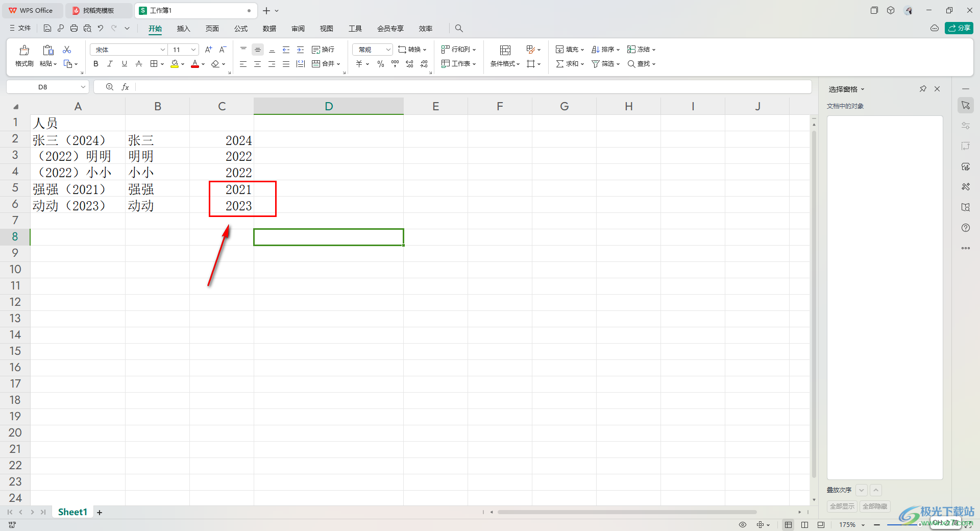Click the increase indent icon
The width and height of the screenshot is (980, 531).
[x=300, y=50]
